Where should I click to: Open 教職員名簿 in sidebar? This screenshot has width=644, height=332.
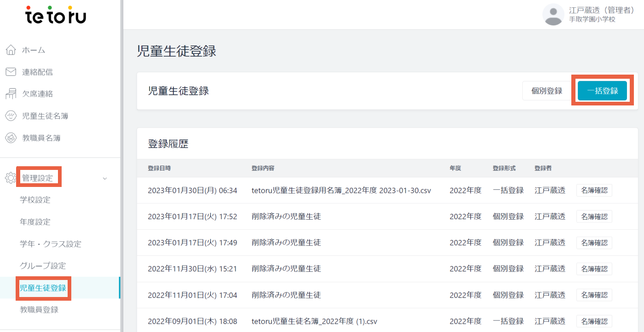tap(41, 138)
